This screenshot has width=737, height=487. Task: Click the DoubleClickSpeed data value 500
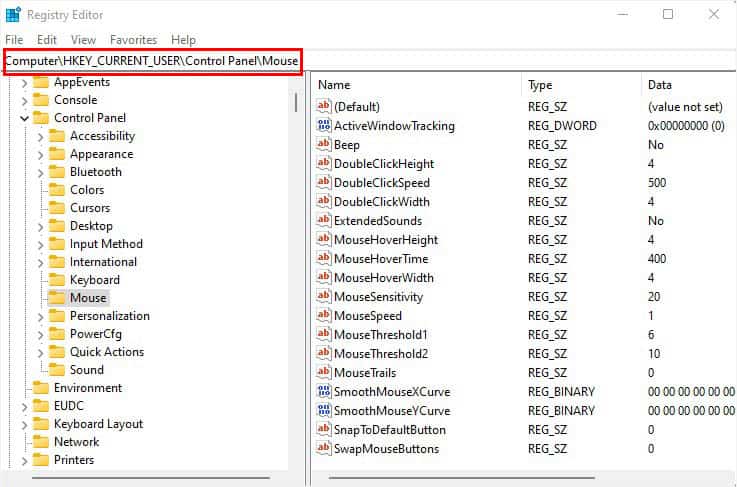(x=657, y=182)
